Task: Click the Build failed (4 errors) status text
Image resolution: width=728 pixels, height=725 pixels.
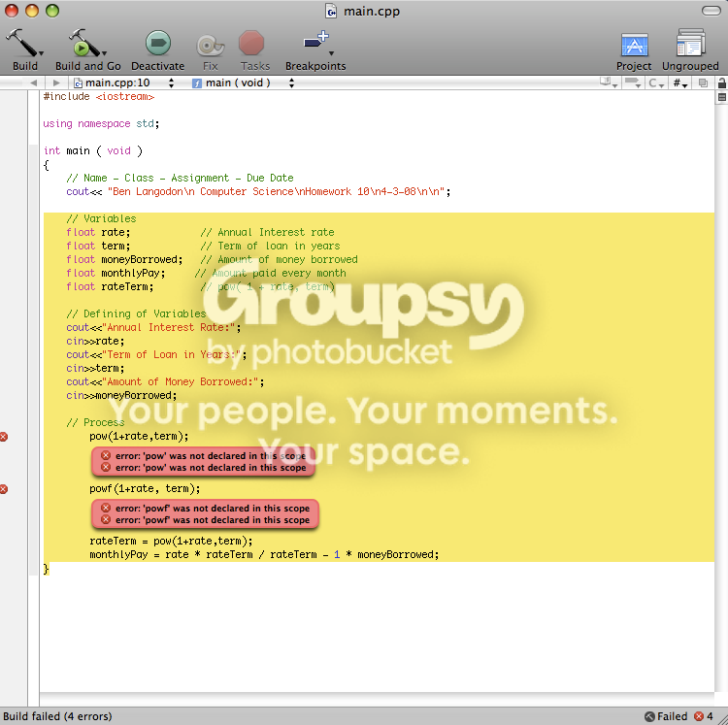Action: [x=57, y=716]
